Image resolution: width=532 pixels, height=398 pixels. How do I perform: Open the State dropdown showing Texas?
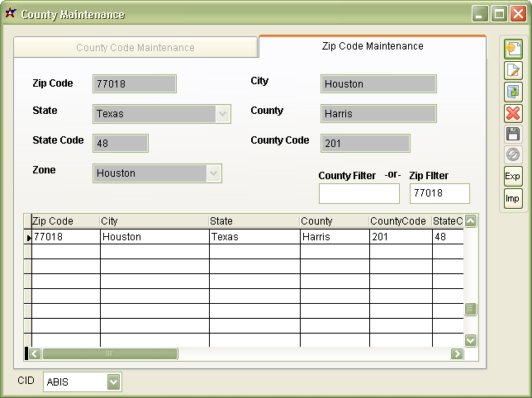[222, 114]
